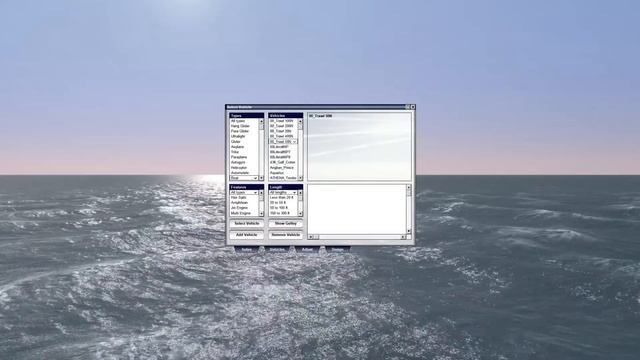Click the Show Gallery button

coord(285,224)
